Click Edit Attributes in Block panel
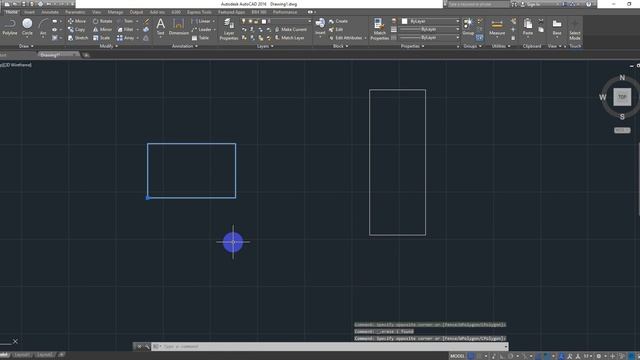This screenshot has height=360, width=640. pyautogui.click(x=346, y=38)
